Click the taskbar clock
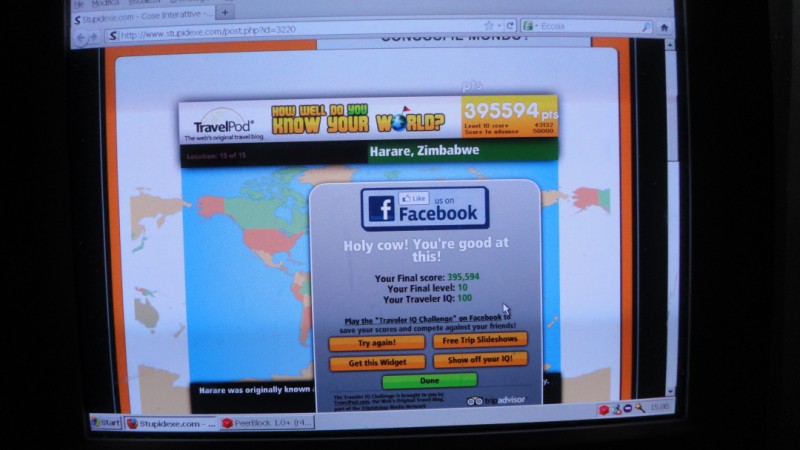Viewport: 800px width, 450px height. 659,407
